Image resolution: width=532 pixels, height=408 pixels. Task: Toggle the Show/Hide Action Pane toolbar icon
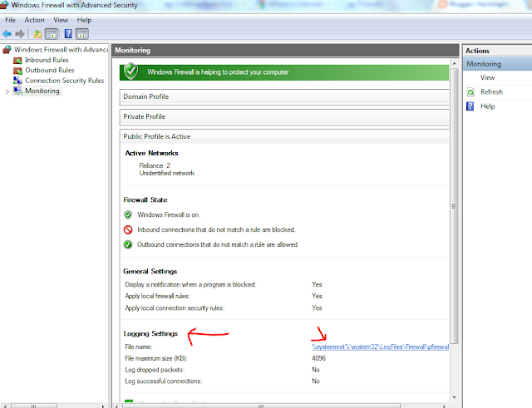[82, 34]
